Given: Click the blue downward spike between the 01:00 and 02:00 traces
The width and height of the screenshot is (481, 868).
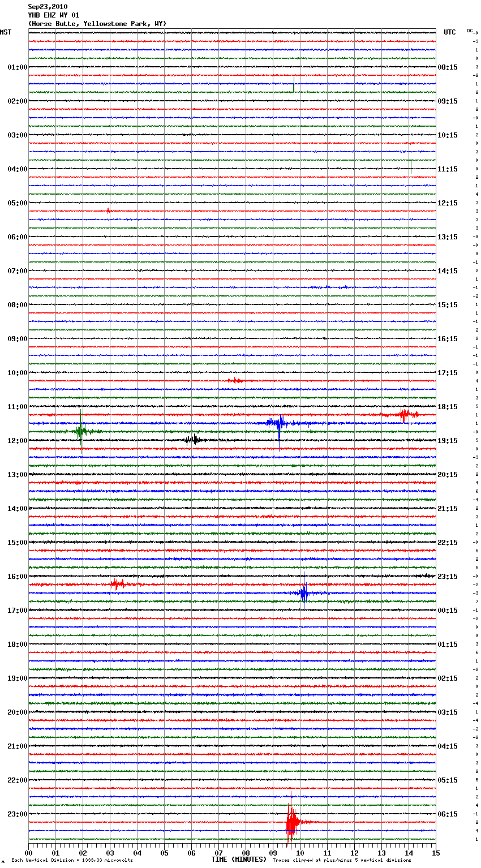Looking at the screenshot, I should tap(294, 85).
